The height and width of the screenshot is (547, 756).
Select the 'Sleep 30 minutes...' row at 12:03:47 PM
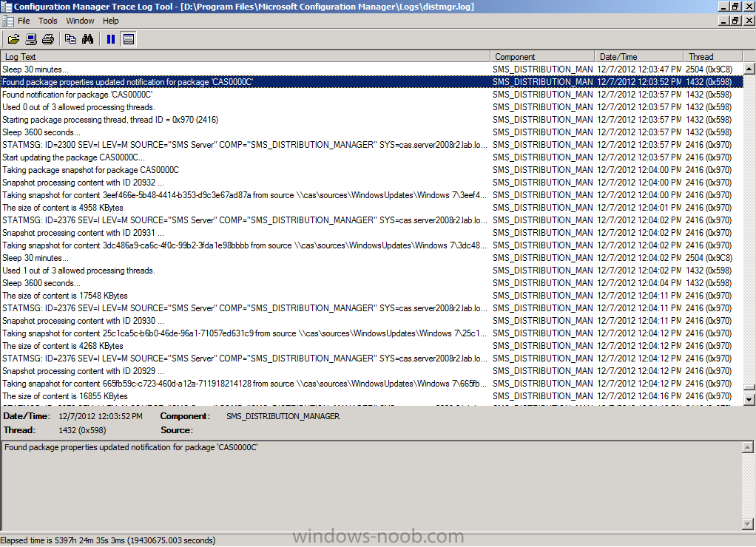point(372,69)
